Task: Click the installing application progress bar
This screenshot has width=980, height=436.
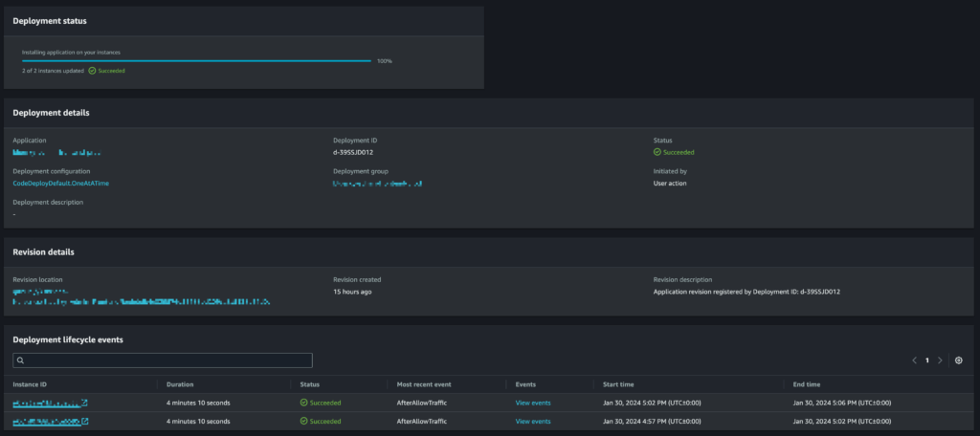Action: coord(196,60)
